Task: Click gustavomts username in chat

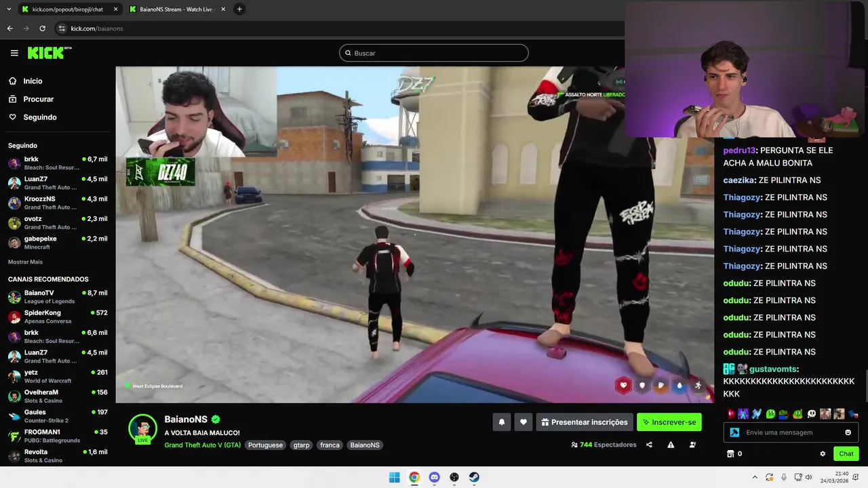Action: point(774,369)
